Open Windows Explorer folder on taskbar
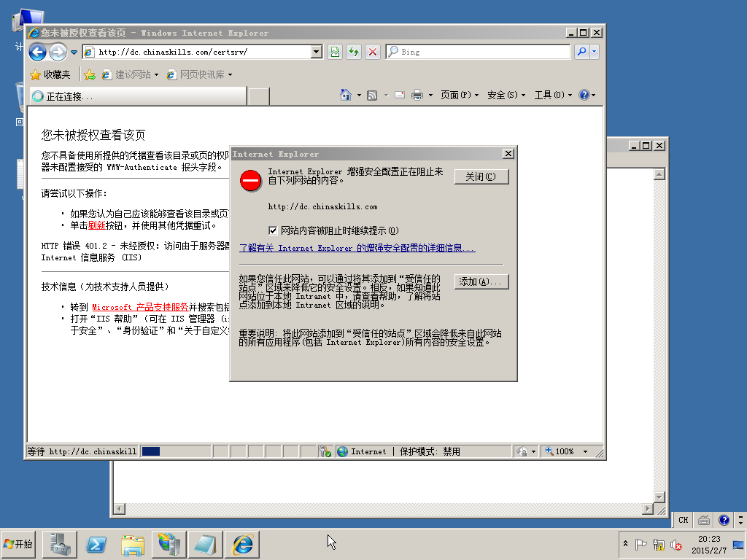 tap(133, 544)
